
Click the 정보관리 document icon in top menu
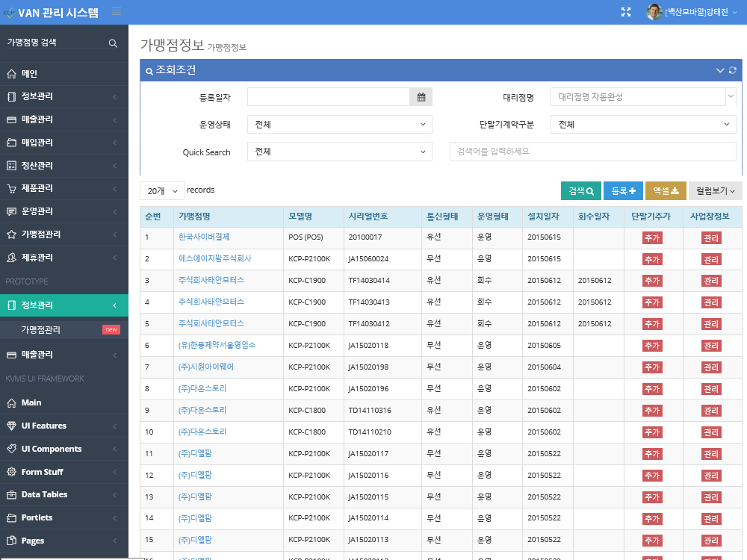coord(11,96)
